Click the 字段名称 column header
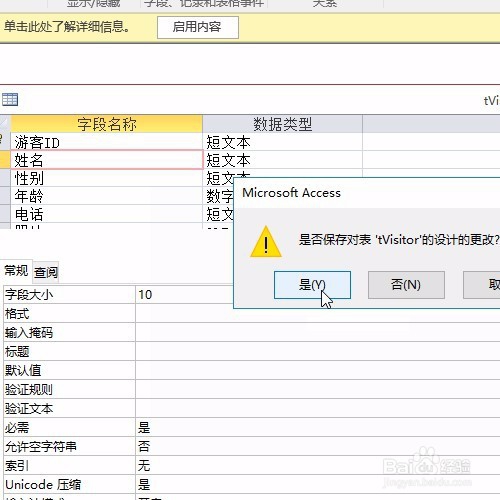This screenshot has height=500, width=500. 107,124
